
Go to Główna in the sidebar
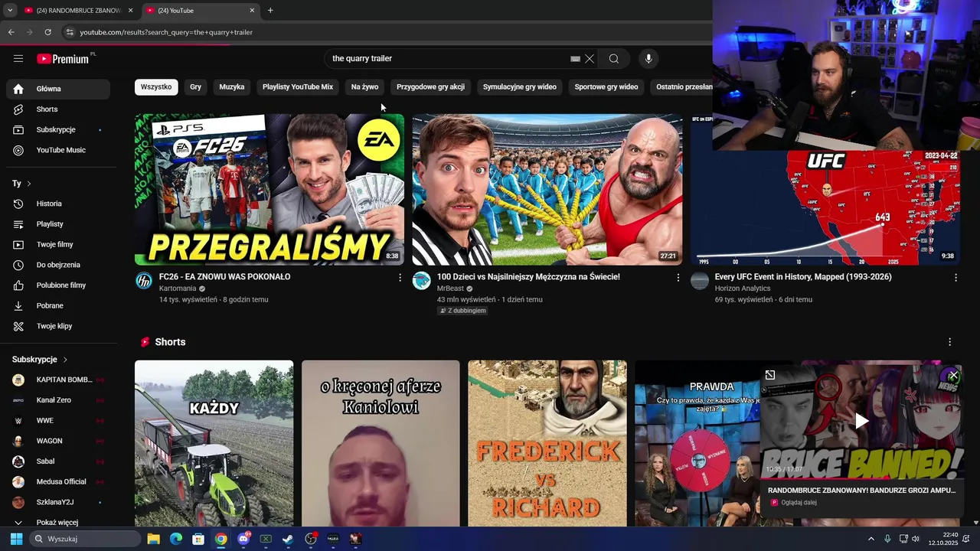(58, 89)
